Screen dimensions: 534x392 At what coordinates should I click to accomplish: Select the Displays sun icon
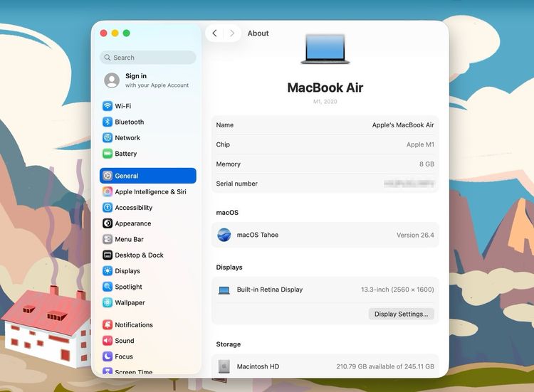[108, 271]
